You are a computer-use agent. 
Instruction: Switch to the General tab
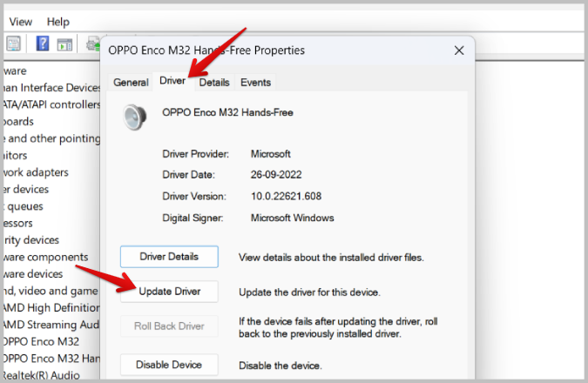[x=131, y=82]
